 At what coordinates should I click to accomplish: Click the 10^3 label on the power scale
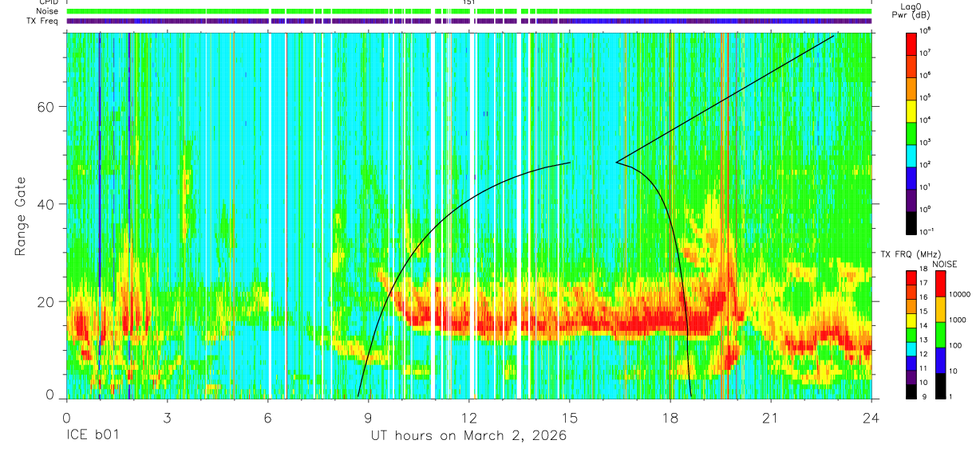click(x=926, y=142)
